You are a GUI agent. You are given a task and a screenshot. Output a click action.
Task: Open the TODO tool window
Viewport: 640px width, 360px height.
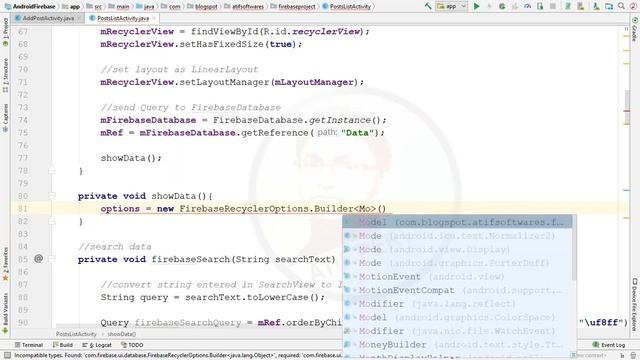132,345
